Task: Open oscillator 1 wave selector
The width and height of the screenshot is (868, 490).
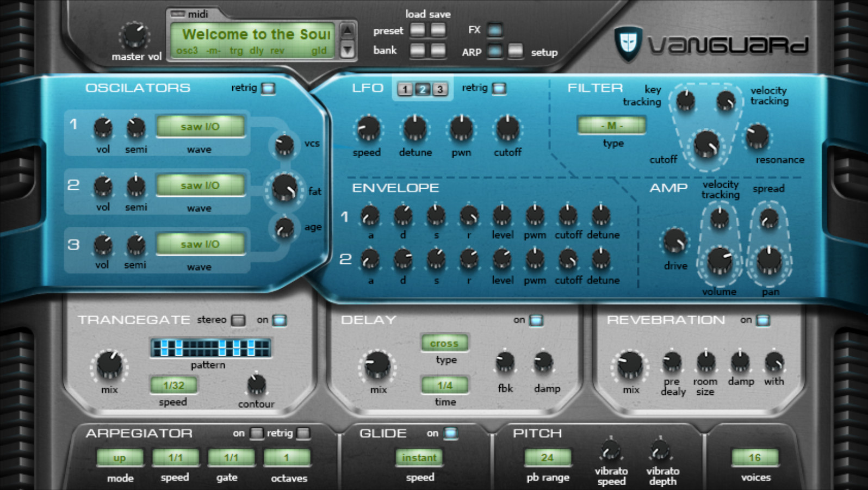Action: point(200,126)
